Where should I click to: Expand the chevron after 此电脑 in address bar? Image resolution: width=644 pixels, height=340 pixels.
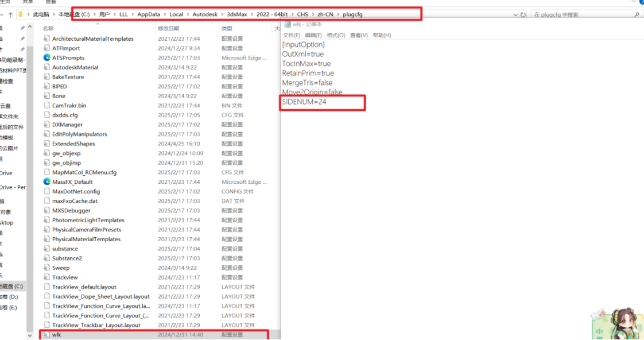pos(54,14)
